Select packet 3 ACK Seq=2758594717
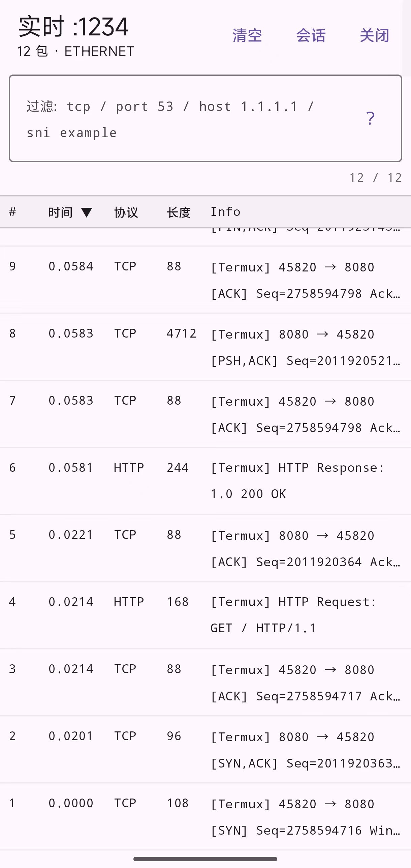This screenshot has width=411, height=868. [205, 683]
